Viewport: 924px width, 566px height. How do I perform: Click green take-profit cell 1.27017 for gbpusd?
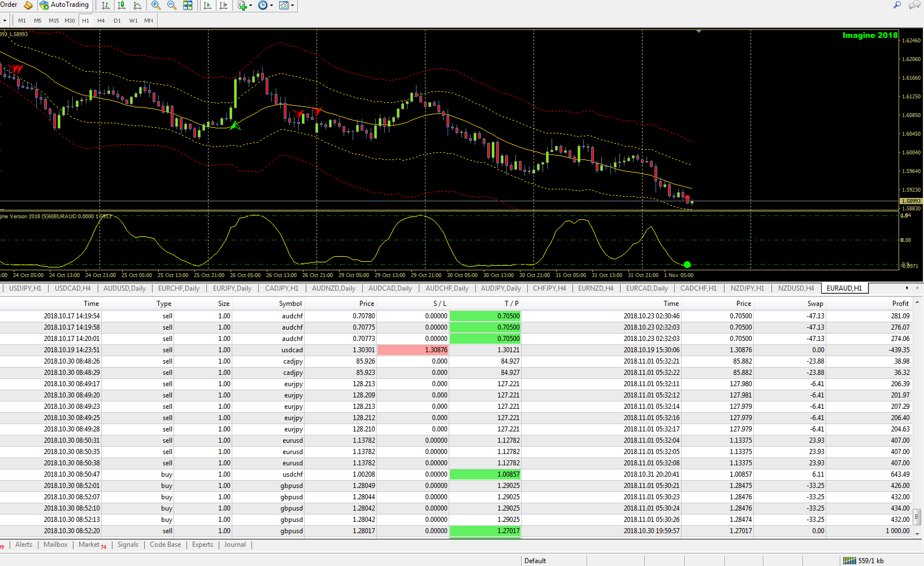485,531
